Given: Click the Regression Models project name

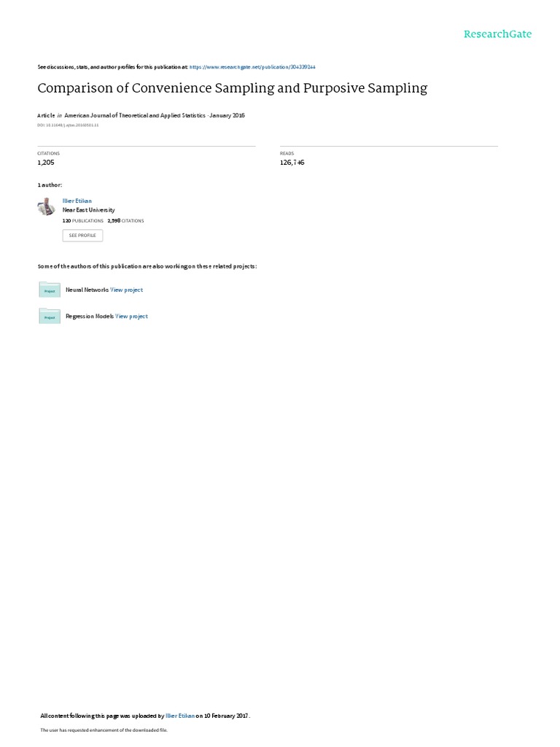Looking at the screenshot, I should point(90,317).
